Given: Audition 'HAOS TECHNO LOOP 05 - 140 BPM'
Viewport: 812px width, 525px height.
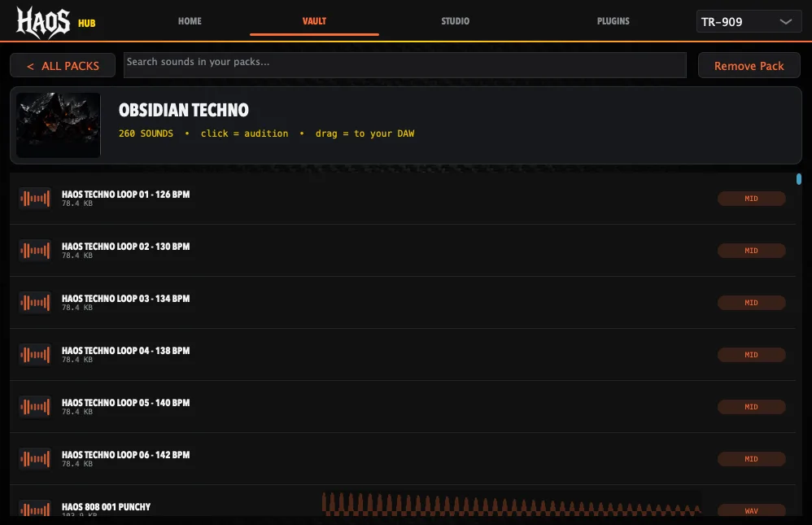Looking at the screenshot, I should tap(126, 403).
